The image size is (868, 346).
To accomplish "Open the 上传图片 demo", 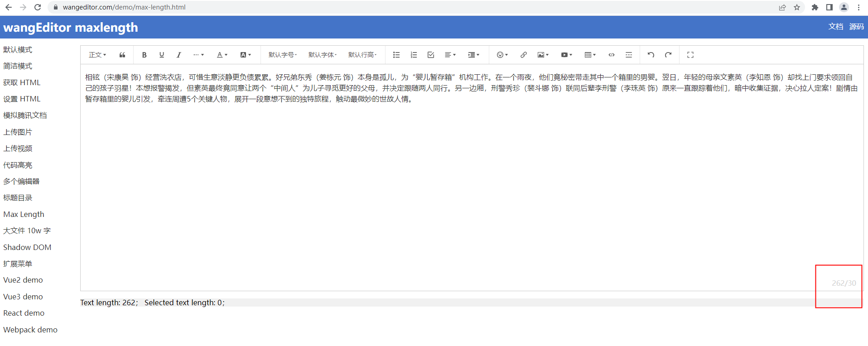I will click(x=18, y=132).
